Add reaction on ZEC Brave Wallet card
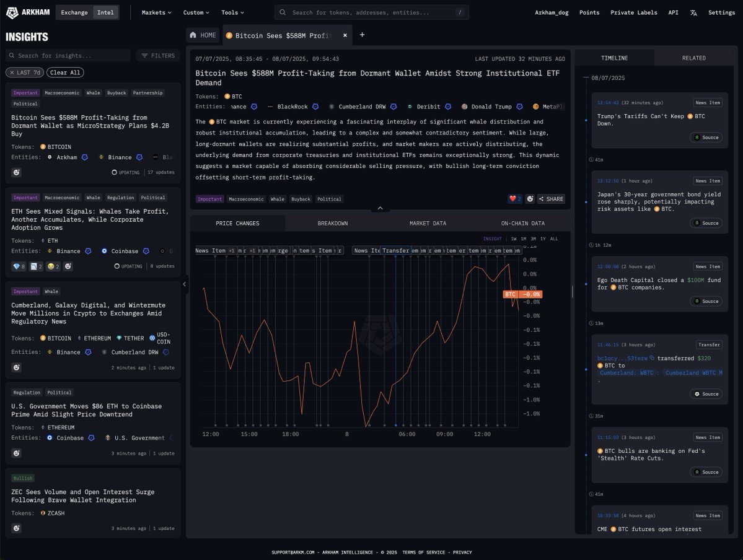This screenshot has height=560, width=743. pyautogui.click(x=17, y=528)
